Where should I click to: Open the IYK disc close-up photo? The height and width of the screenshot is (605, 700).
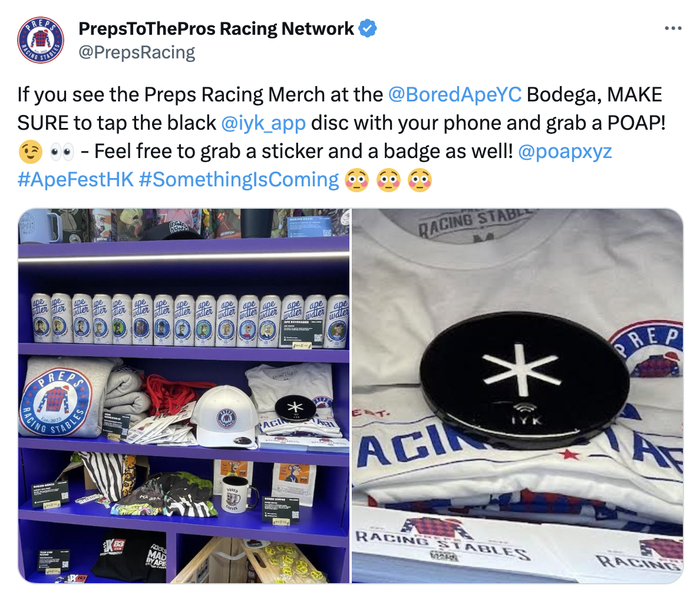click(x=517, y=396)
